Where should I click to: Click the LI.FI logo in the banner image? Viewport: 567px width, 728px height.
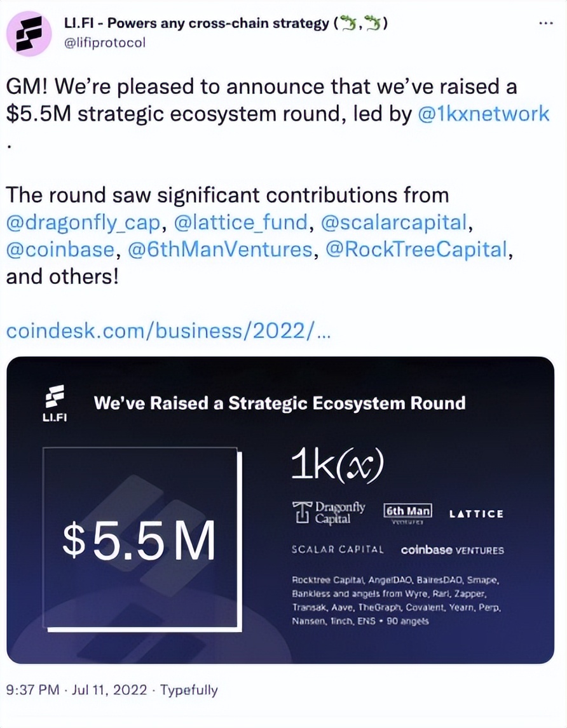[54, 404]
